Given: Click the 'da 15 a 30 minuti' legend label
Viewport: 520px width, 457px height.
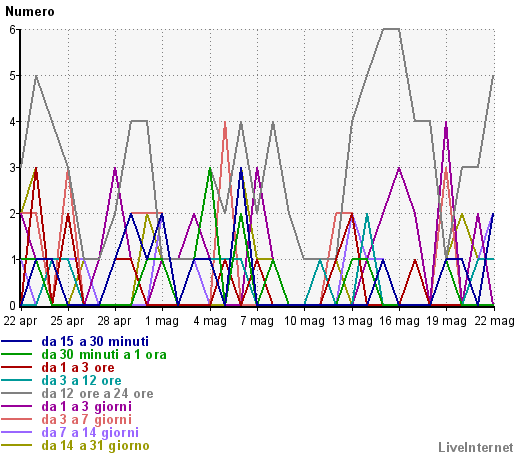Looking at the screenshot, I should click(95, 341).
